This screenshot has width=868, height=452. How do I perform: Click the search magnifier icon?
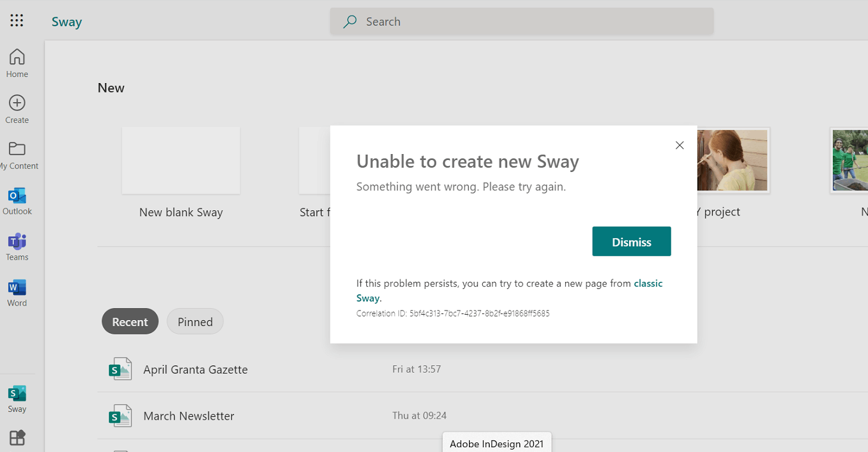(x=350, y=21)
